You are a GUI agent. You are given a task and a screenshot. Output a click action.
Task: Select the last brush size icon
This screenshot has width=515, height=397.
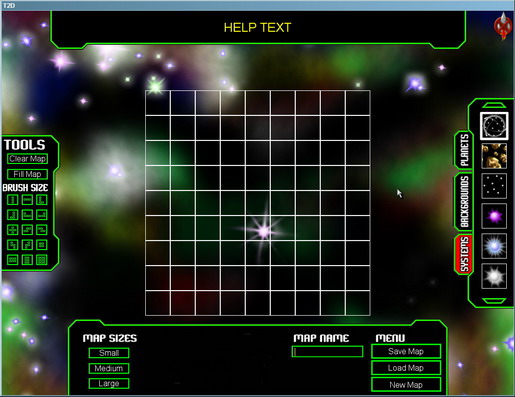[42, 260]
